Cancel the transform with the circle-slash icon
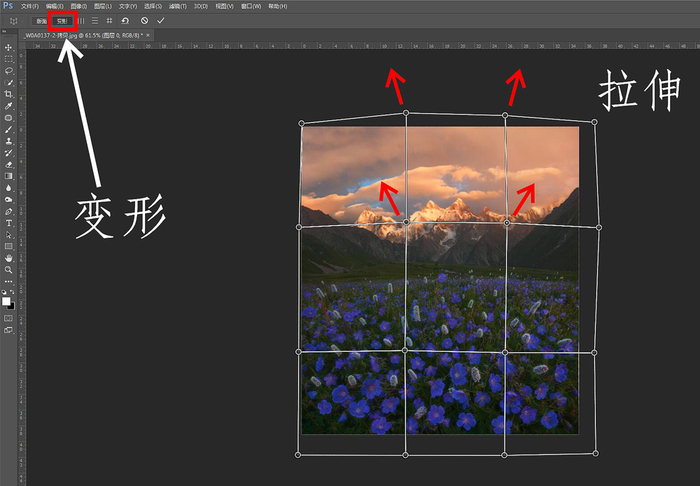This screenshot has height=486, width=700. point(144,20)
